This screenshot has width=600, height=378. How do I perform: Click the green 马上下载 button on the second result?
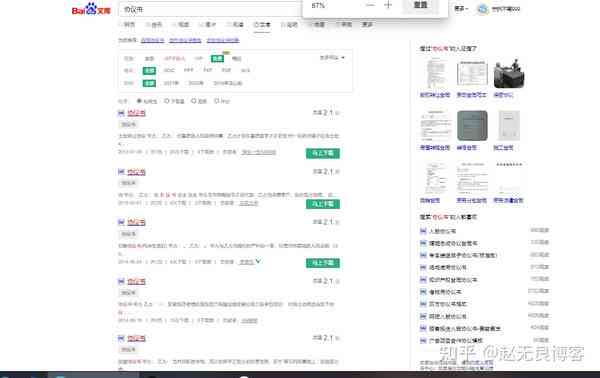point(323,204)
